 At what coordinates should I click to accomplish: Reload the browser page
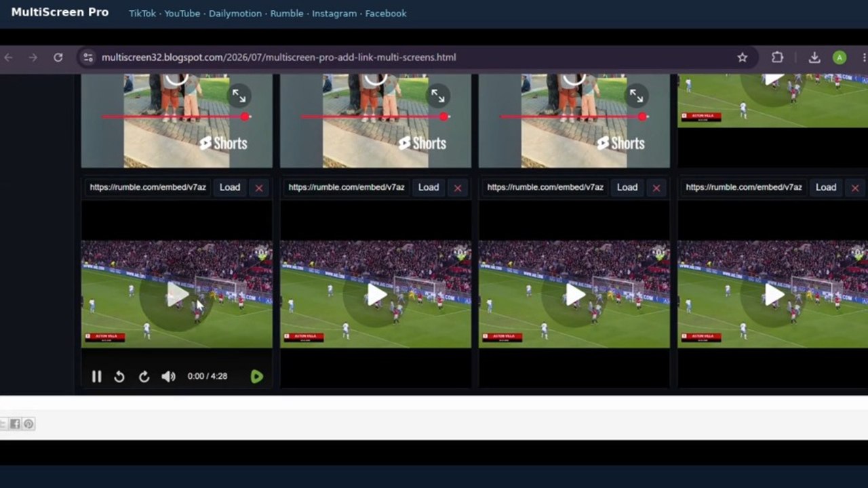point(58,58)
